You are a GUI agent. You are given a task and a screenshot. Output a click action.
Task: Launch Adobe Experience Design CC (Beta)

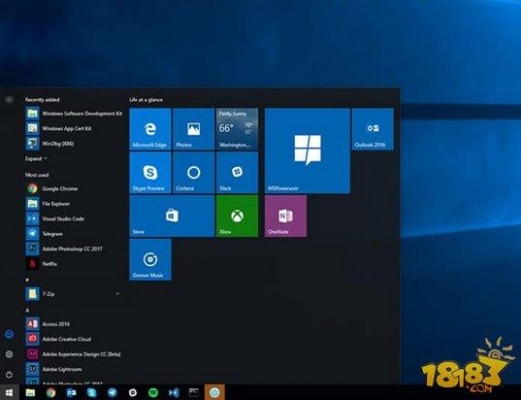pos(74,354)
